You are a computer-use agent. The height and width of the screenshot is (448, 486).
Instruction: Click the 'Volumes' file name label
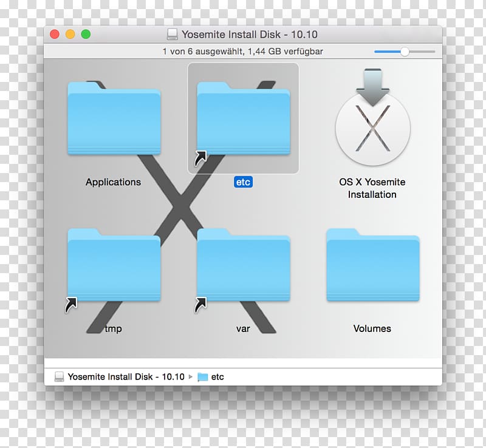click(372, 328)
